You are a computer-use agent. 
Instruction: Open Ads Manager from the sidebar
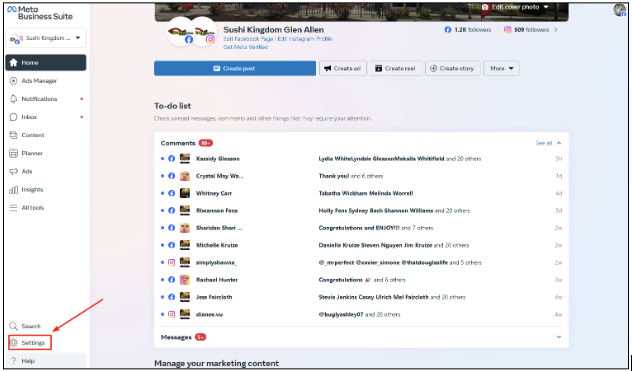(x=39, y=81)
